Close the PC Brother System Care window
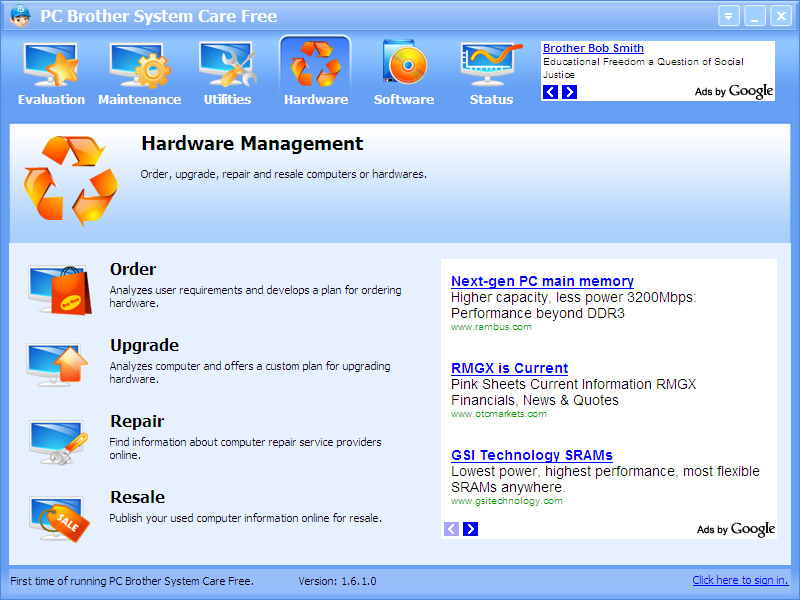This screenshot has width=800, height=600. coord(781,16)
